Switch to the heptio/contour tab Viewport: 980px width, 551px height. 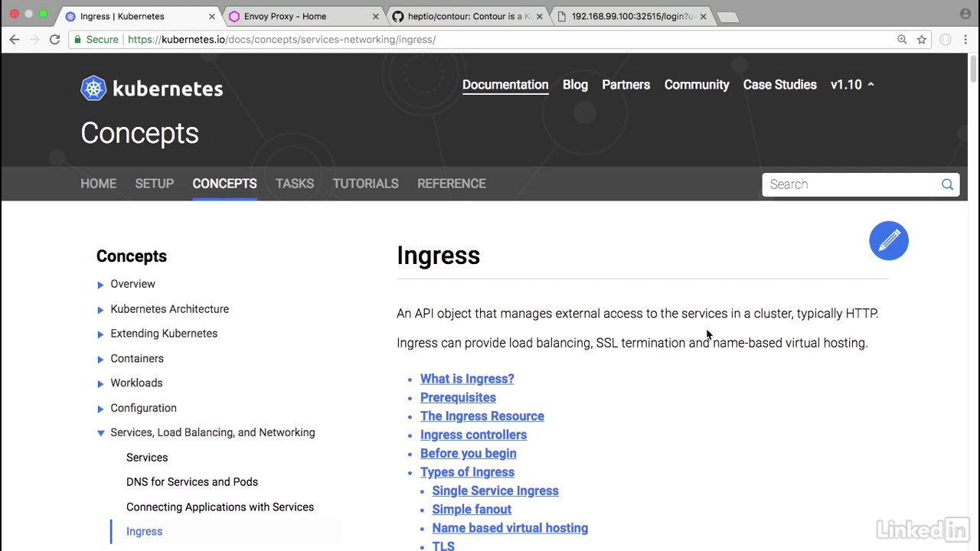(467, 16)
